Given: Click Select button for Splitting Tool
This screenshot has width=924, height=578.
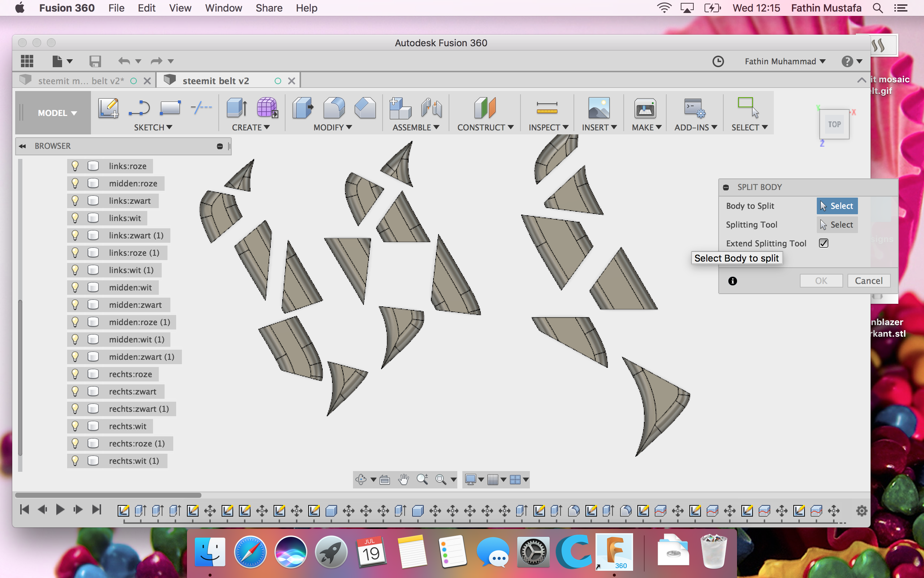Looking at the screenshot, I should click(x=837, y=224).
